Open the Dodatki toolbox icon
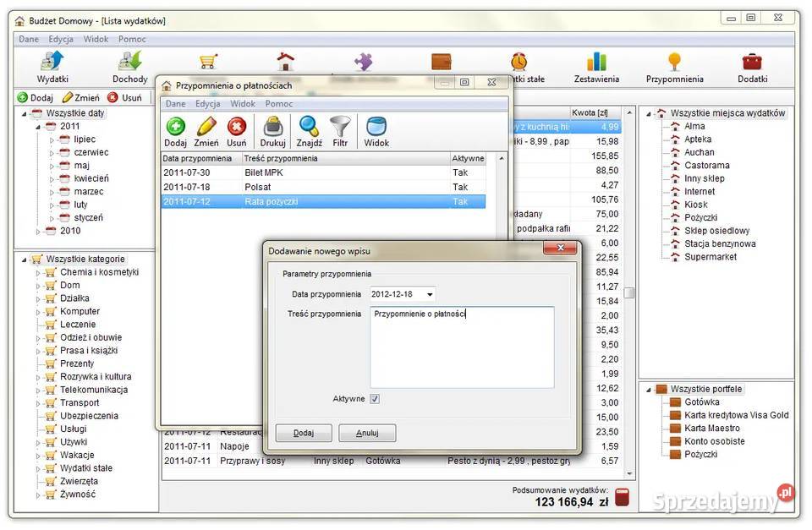 click(x=752, y=68)
